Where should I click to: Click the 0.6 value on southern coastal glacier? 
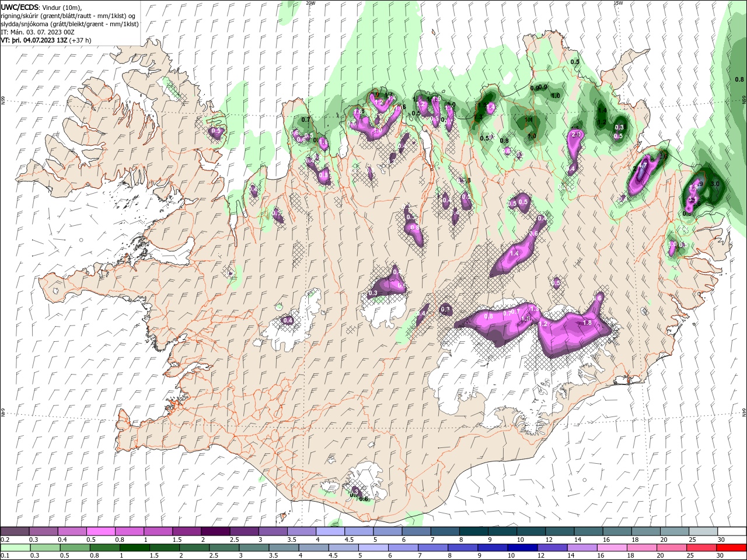click(x=364, y=499)
